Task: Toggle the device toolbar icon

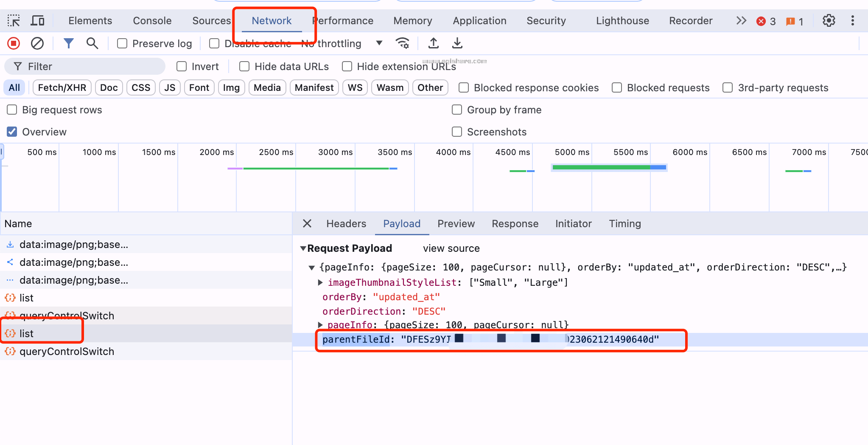Action: tap(38, 21)
